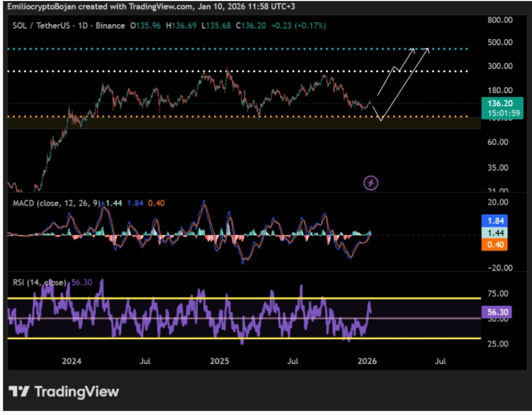The height and width of the screenshot is (415, 532).
Task: Click the 1.44 MACD histogram axis tag
Action: (497, 232)
